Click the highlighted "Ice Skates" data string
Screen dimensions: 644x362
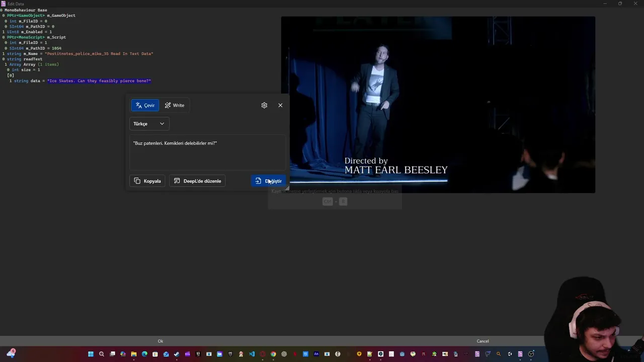[99, 81]
